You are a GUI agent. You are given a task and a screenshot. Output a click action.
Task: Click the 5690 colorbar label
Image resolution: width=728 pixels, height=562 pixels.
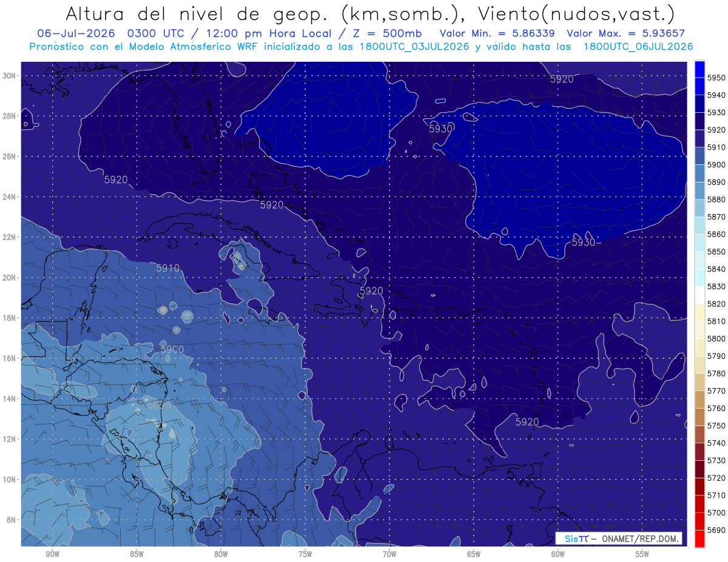tap(716, 530)
